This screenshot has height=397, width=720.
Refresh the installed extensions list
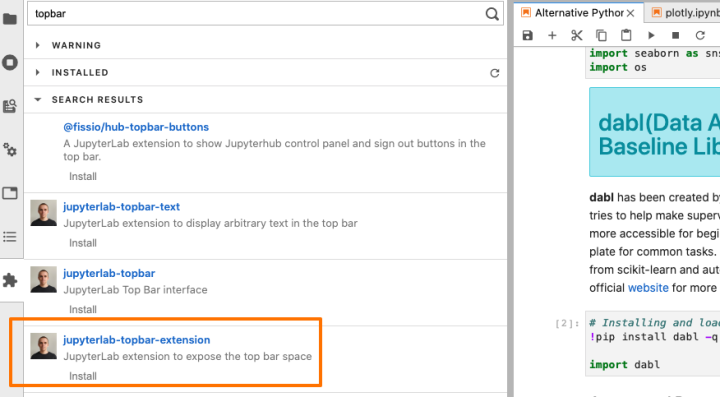[x=495, y=73]
